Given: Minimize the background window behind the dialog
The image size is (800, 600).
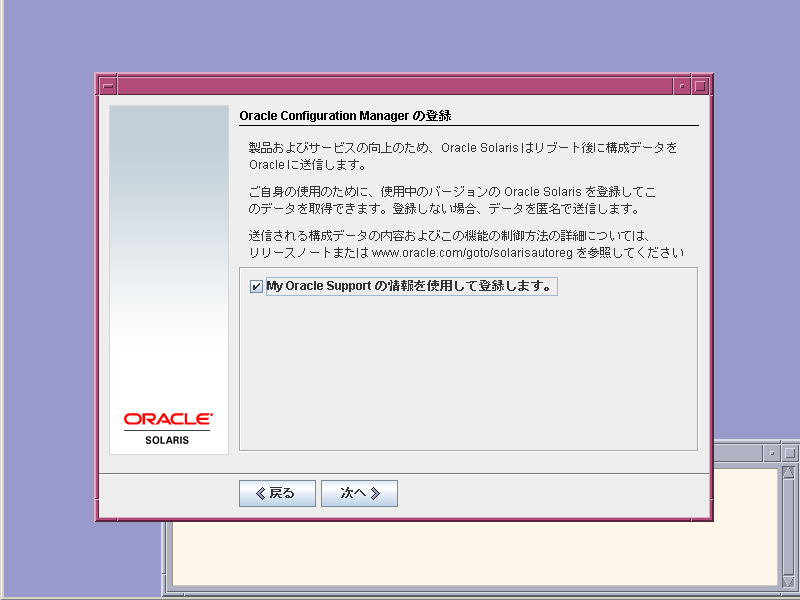Looking at the screenshot, I should [772, 453].
